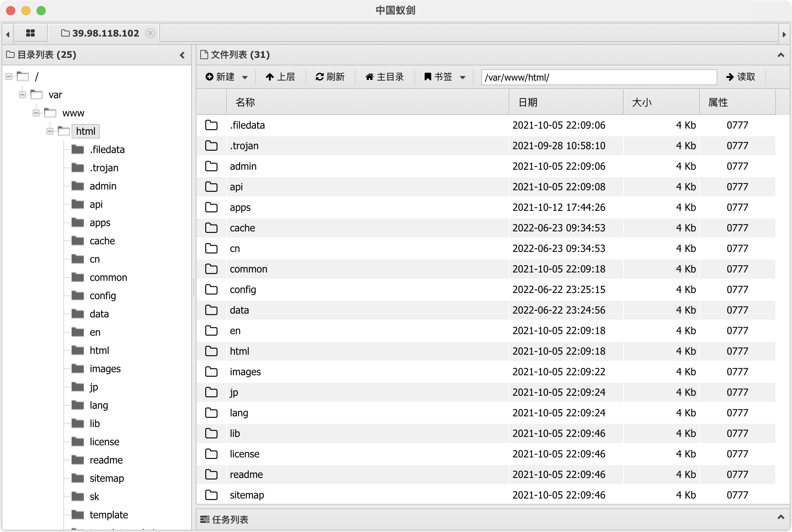
Task: Select config in the directory tree
Action: [x=103, y=296]
